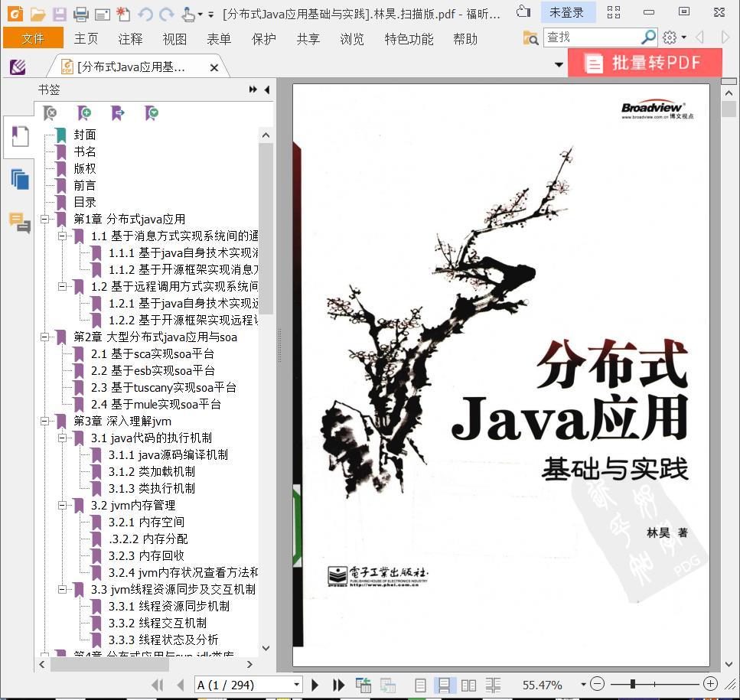The height and width of the screenshot is (700, 740).
Task: Select the Hand tool in the quick toolbar
Action: 187,14
